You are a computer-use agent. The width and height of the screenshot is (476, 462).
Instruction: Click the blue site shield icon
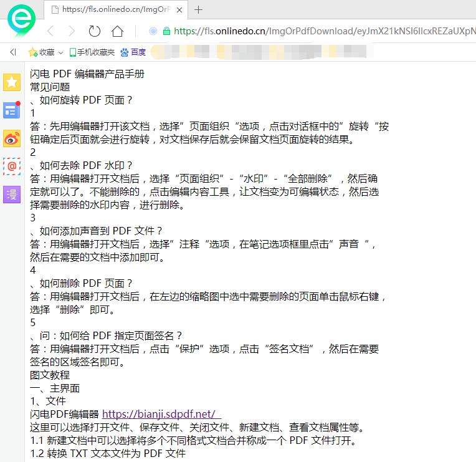pos(153,31)
